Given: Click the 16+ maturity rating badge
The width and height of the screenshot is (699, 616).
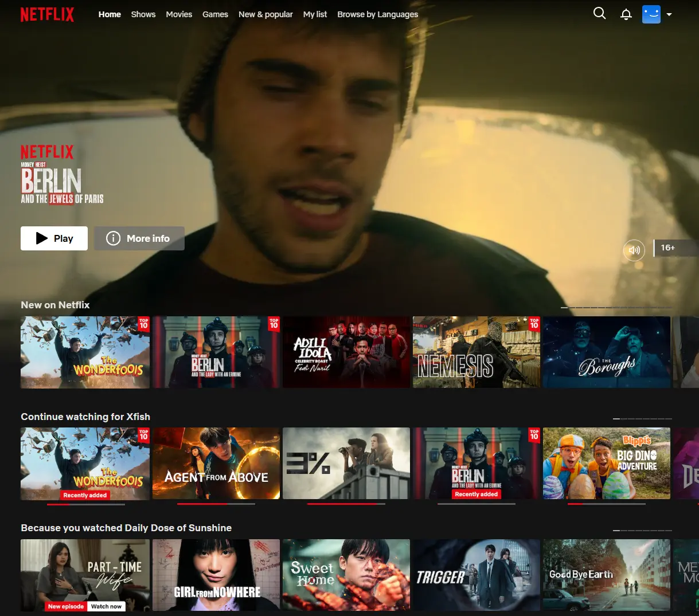Looking at the screenshot, I should [x=676, y=248].
